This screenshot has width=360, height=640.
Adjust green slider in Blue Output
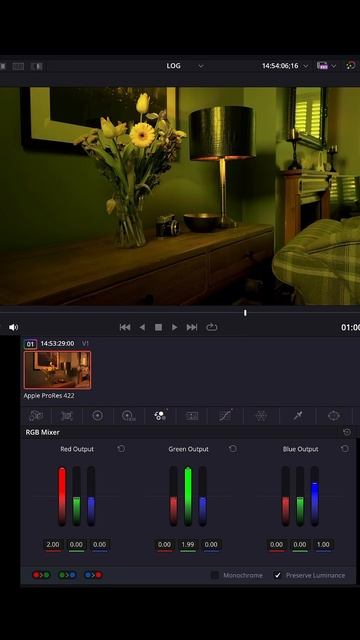tap(300, 496)
